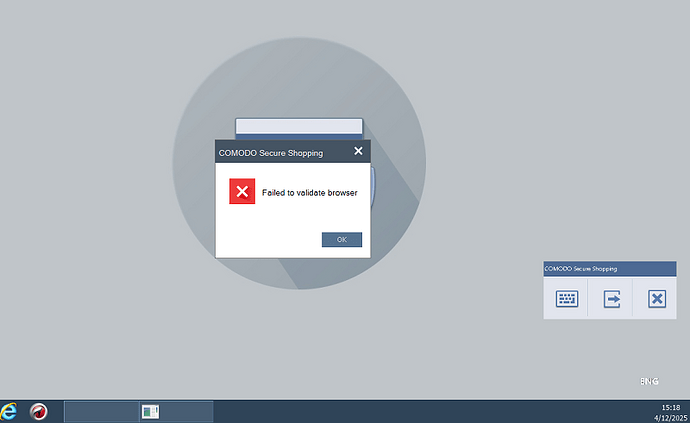This screenshot has height=423, width=690.
Task: Switch to desktop using the arrow icon
Action: tap(612, 298)
